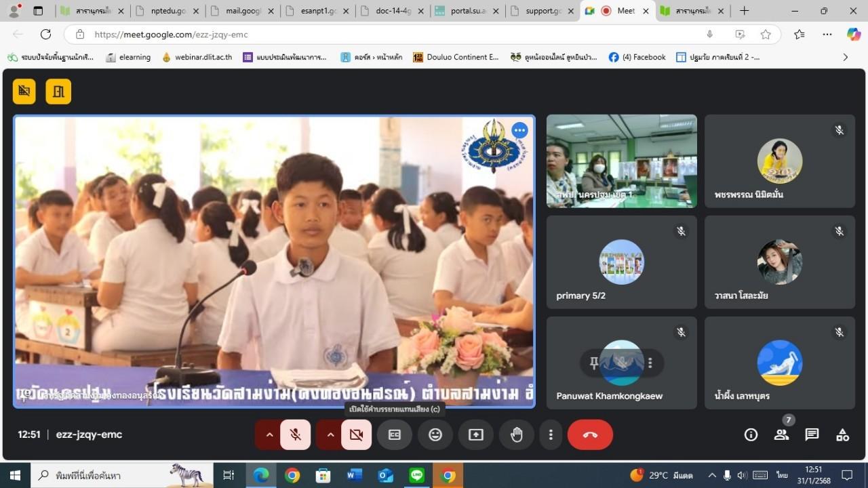The height and width of the screenshot is (488, 868).
Task: View site information lock icon
Action: tap(80, 35)
